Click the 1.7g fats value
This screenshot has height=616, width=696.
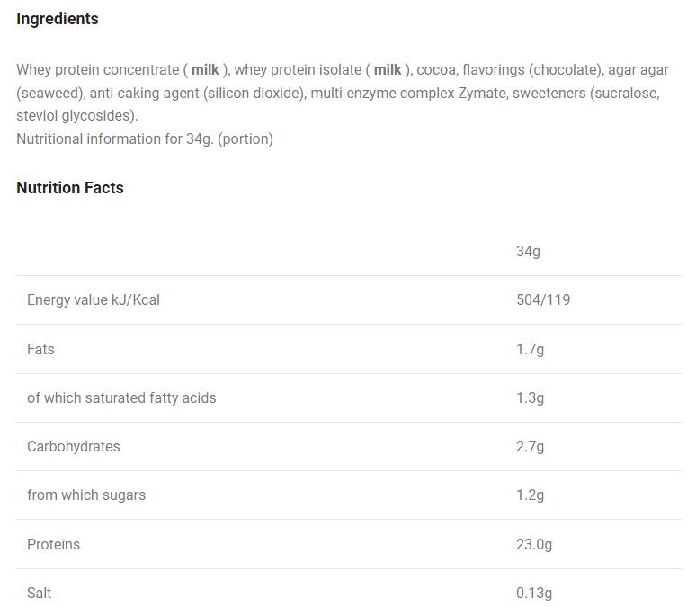(530, 349)
